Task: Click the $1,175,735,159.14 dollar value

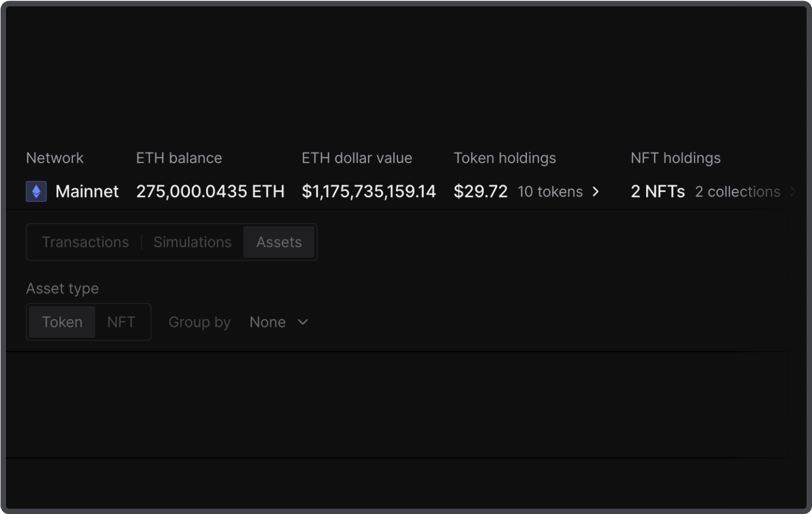Action: pyautogui.click(x=369, y=192)
